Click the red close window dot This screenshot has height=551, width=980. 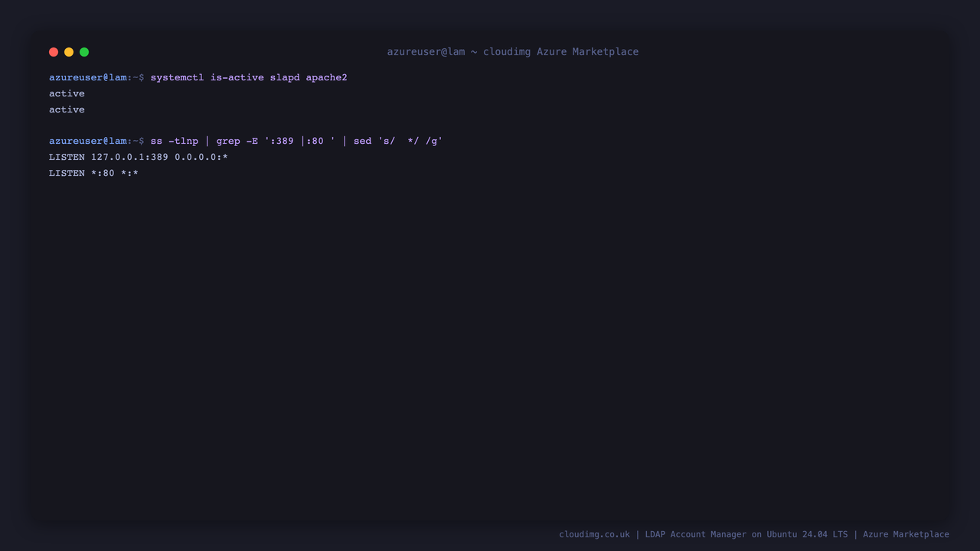(x=54, y=52)
